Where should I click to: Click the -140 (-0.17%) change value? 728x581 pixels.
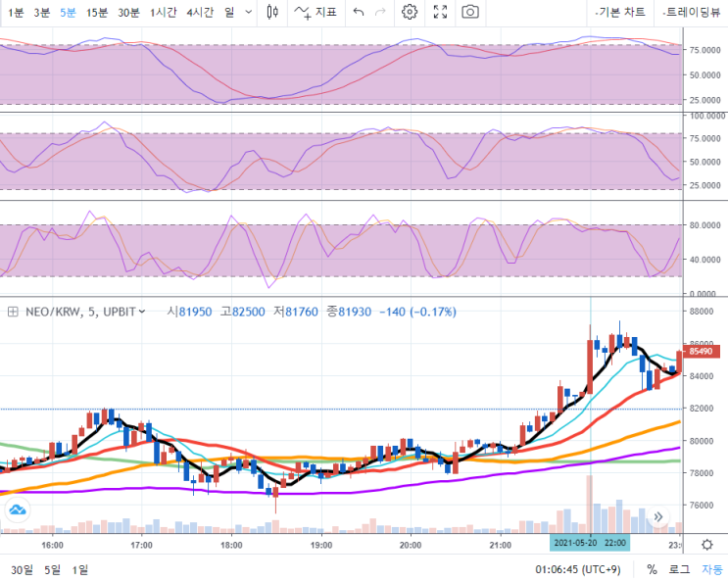417,312
